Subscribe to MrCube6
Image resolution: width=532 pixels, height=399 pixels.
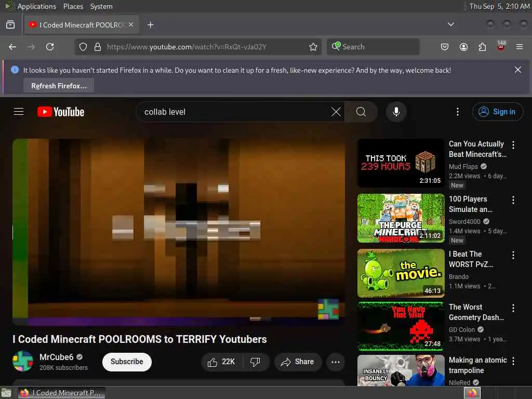pyautogui.click(x=127, y=362)
